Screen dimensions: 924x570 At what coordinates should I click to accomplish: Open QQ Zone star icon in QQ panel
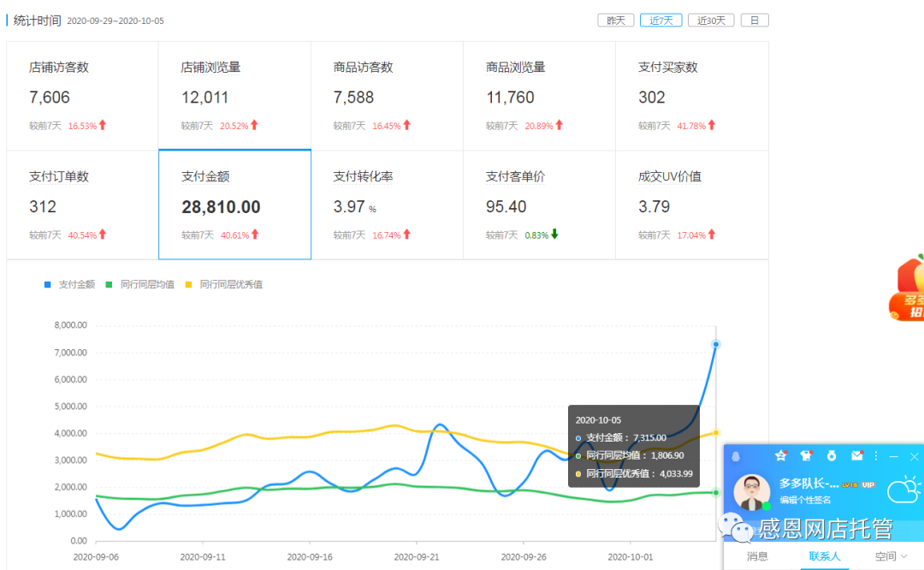point(781,455)
